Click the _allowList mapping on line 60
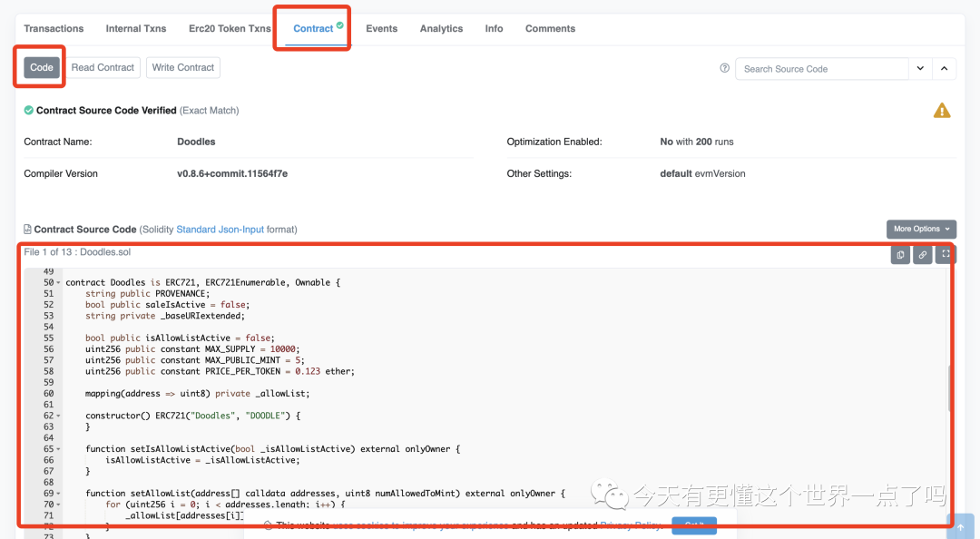980x539 pixels. pyautogui.click(x=198, y=394)
